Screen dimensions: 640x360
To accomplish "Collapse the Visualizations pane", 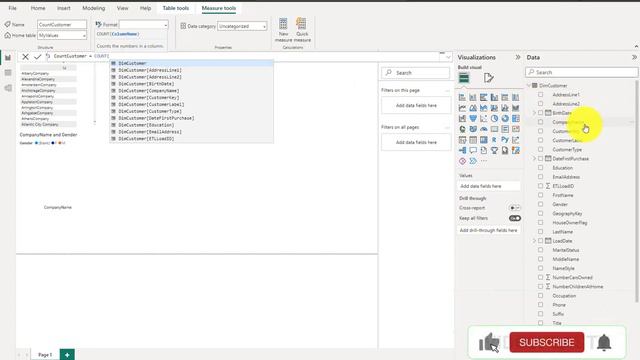I will pyautogui.click(x=518, y=58).
